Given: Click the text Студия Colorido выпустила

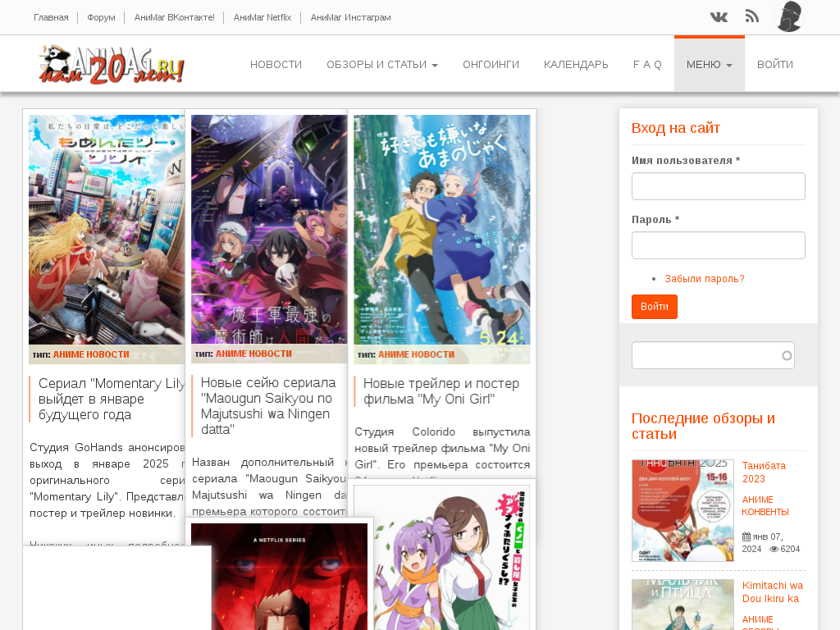Looking at the screenshot, I should point(442,431).
